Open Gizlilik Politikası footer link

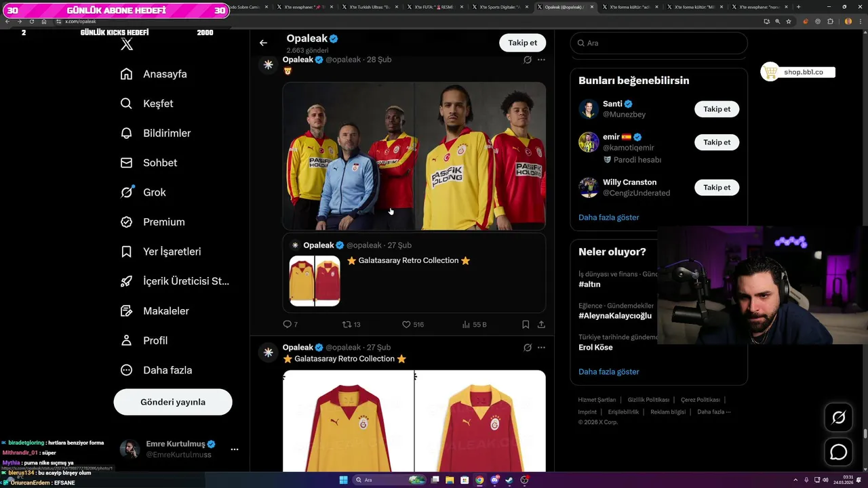pos(648,400)
